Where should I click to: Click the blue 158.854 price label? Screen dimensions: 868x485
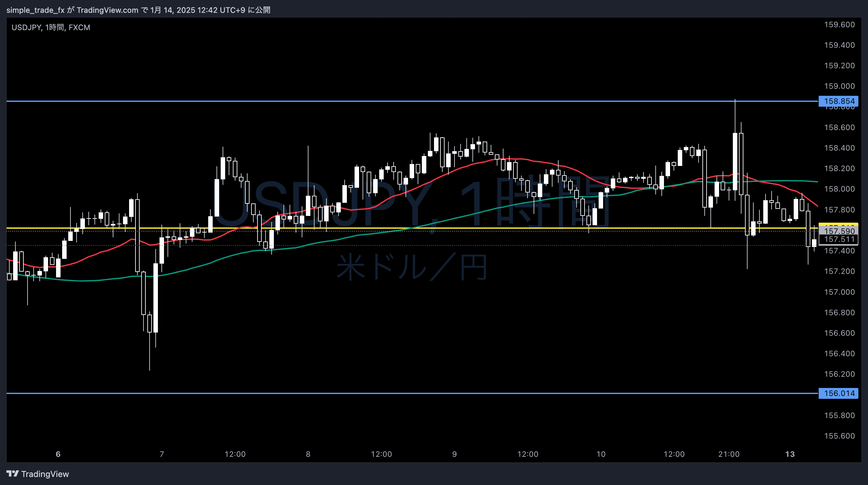click(838, 101)
